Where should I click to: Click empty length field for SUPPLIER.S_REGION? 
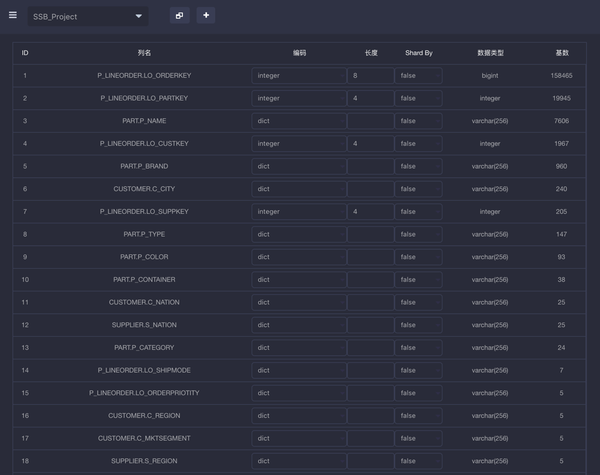(x=371, y=461)
